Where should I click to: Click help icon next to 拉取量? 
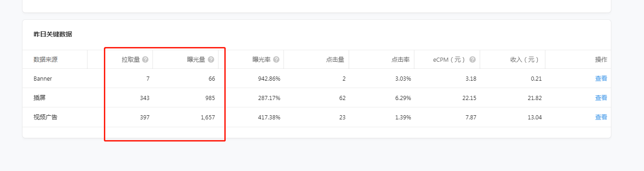point(145,59)
